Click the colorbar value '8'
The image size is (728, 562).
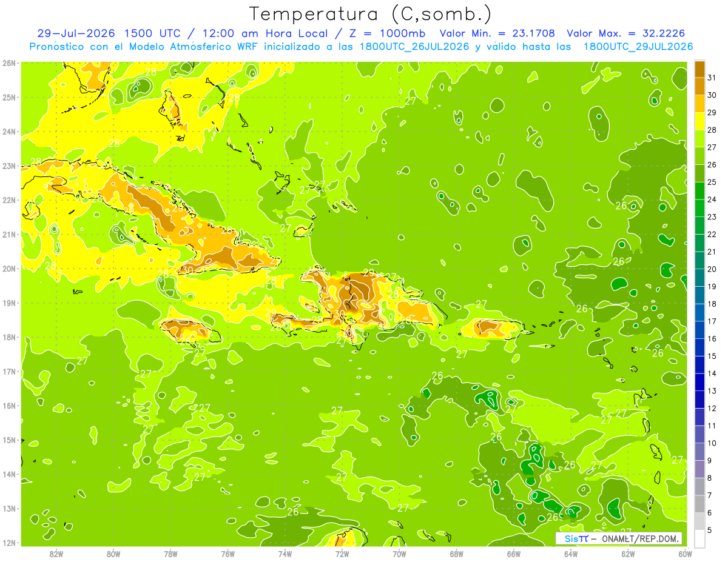710,478
